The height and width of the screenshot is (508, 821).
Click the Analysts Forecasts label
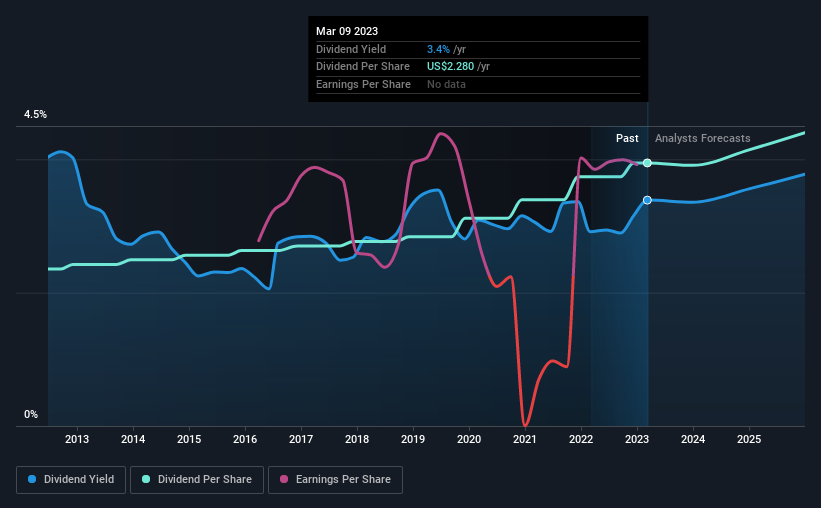(x=703, y=138)
